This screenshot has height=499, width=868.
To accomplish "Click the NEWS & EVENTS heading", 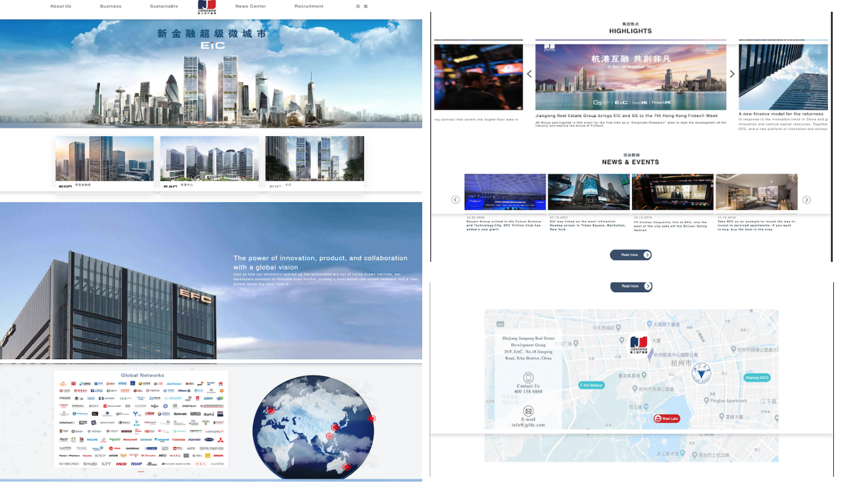I will click(x=630, y=162).
